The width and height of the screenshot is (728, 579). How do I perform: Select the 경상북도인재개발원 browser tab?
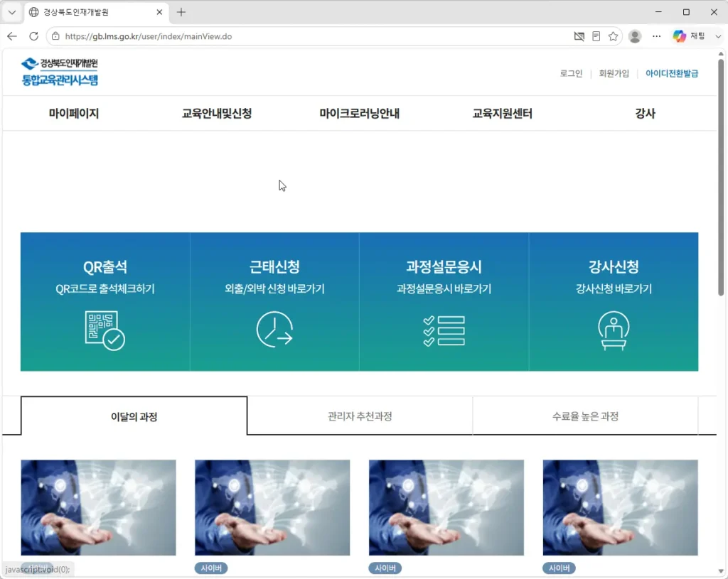97,12
